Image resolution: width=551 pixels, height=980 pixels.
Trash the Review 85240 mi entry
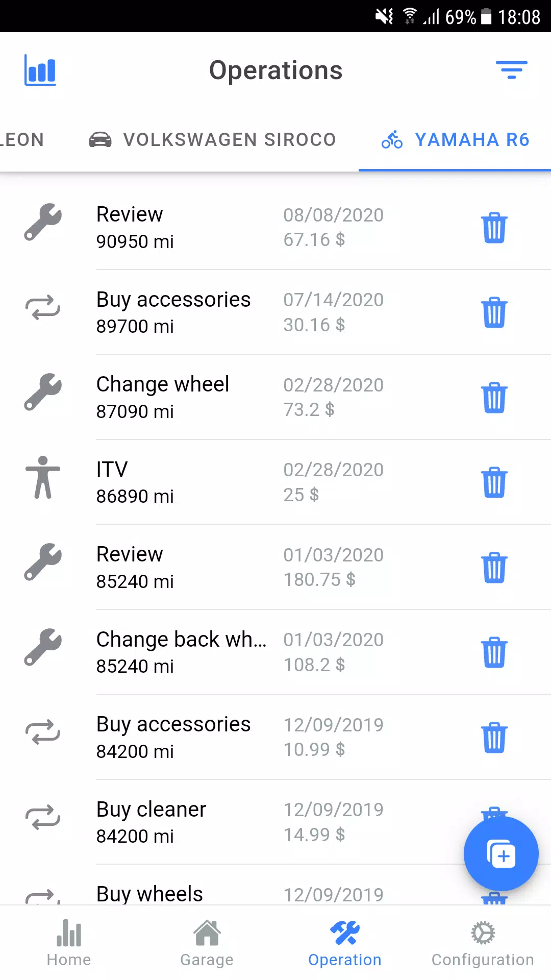coord(494,568)
